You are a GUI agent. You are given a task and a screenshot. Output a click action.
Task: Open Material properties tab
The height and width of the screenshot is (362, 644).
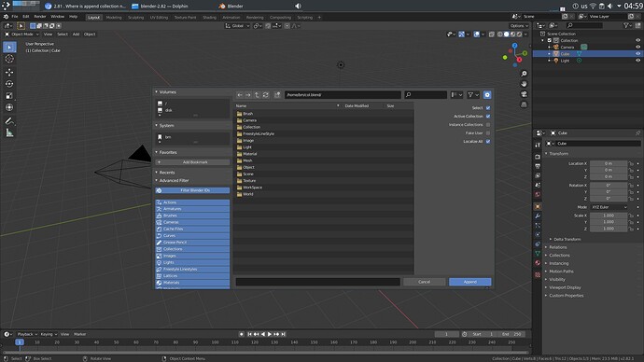(x=538, y=263)
